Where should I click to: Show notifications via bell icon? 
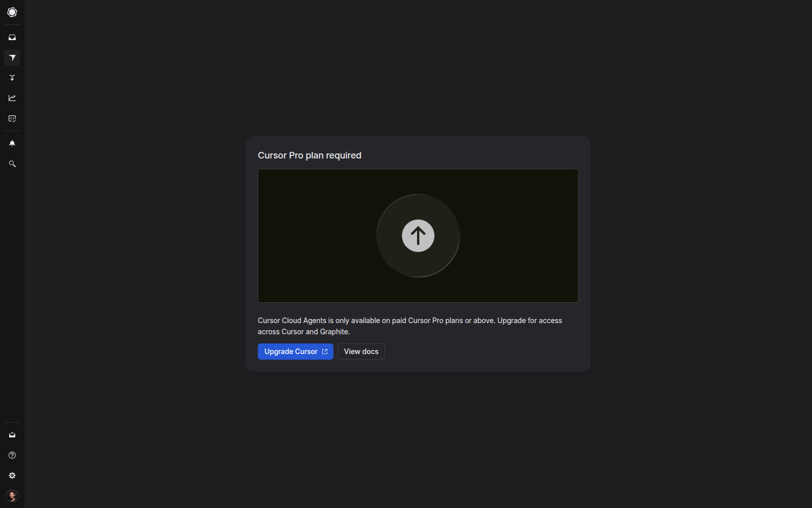[x=12, y=143]
